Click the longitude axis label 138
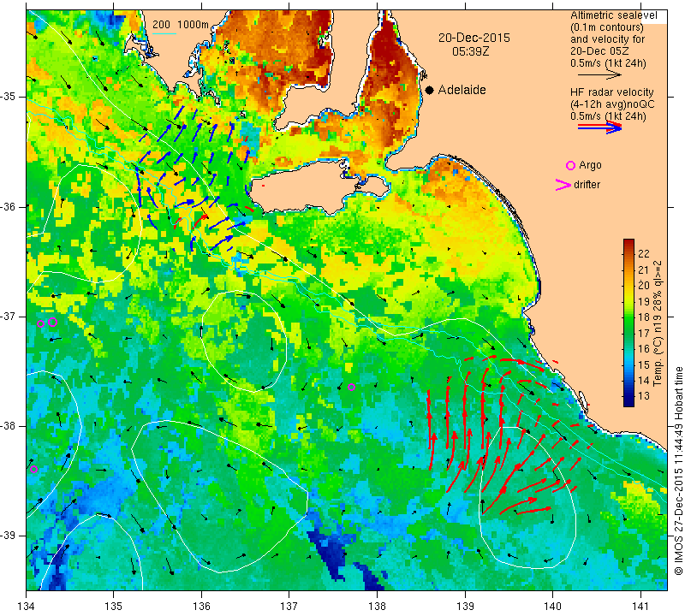 (377, 606)
